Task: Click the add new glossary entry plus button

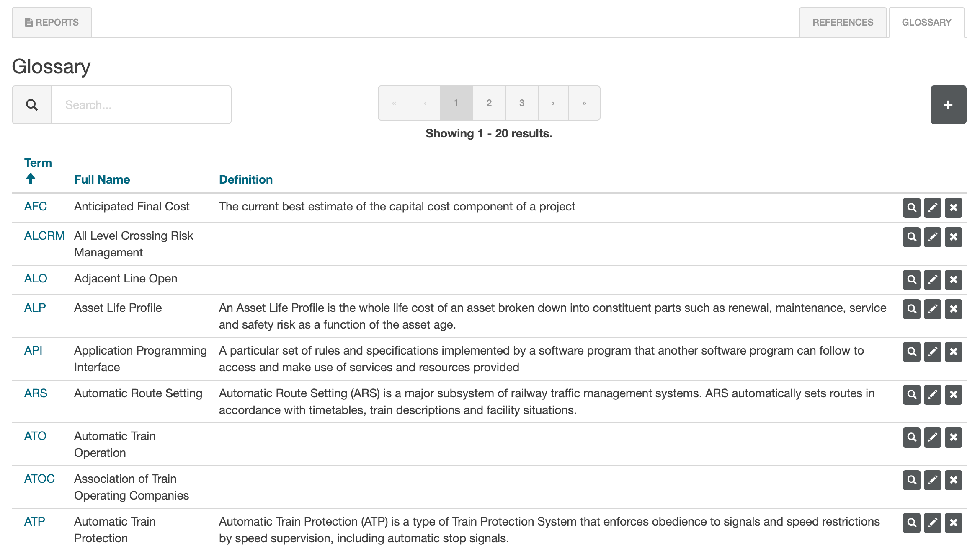Action: click(948, 105)
